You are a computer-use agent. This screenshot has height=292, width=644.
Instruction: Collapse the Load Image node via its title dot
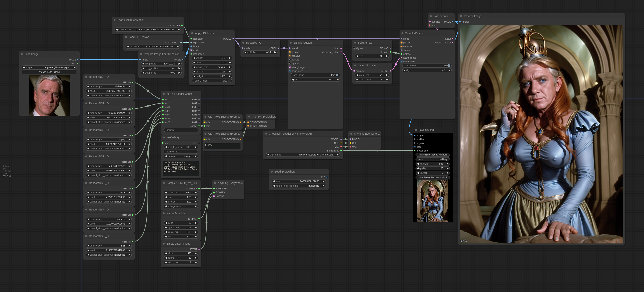pyautogui.click(x=22, y=54)
